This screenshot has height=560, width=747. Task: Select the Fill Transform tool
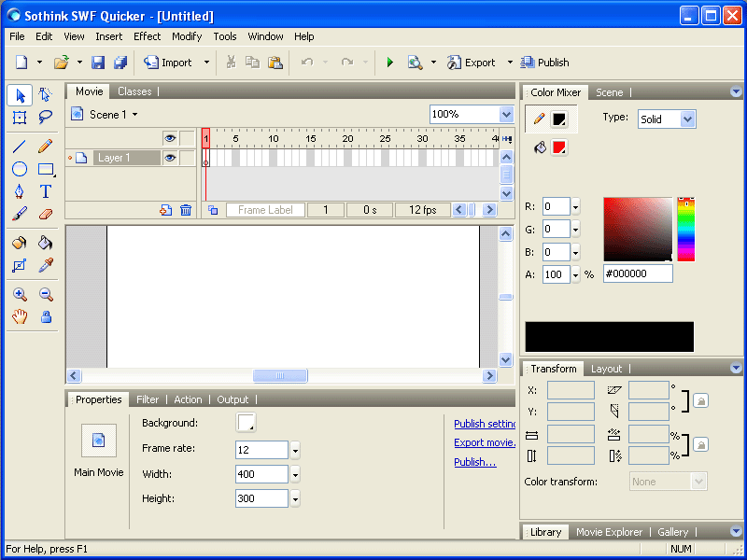20,266
